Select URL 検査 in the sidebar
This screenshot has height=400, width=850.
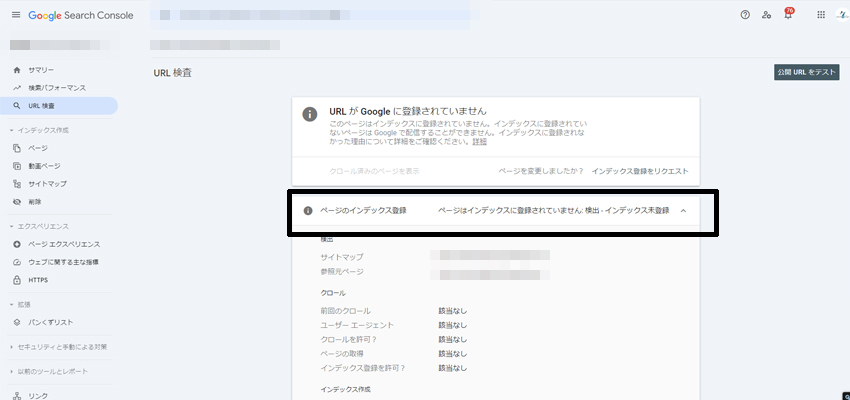pos(41,106)
